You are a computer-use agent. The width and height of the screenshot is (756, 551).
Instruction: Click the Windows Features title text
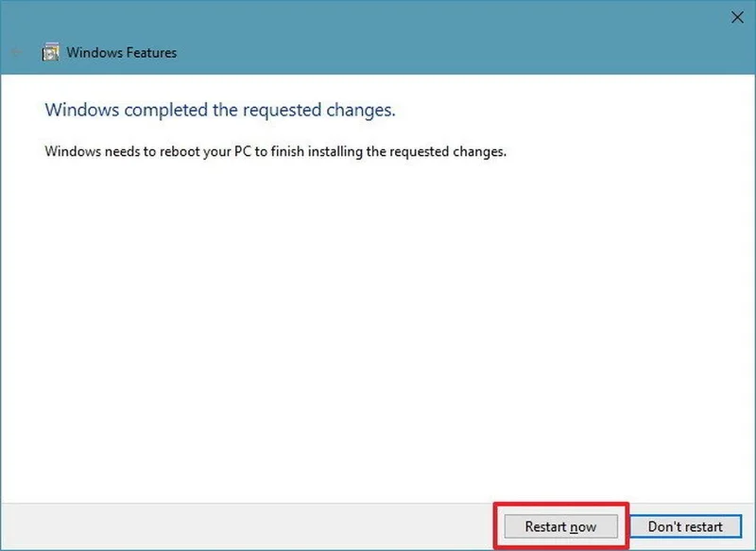pyautogui.click(x=122, y=53)
